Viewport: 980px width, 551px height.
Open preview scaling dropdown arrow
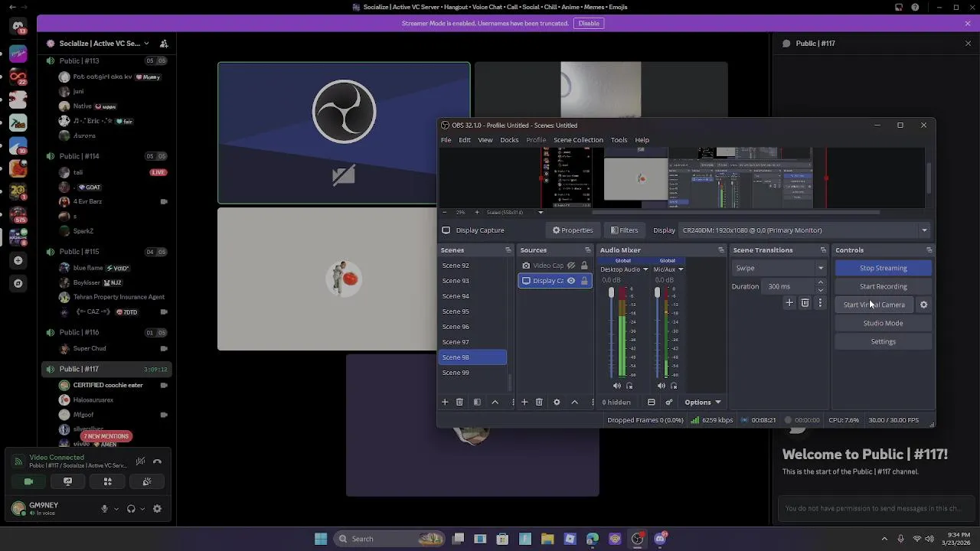541,212
